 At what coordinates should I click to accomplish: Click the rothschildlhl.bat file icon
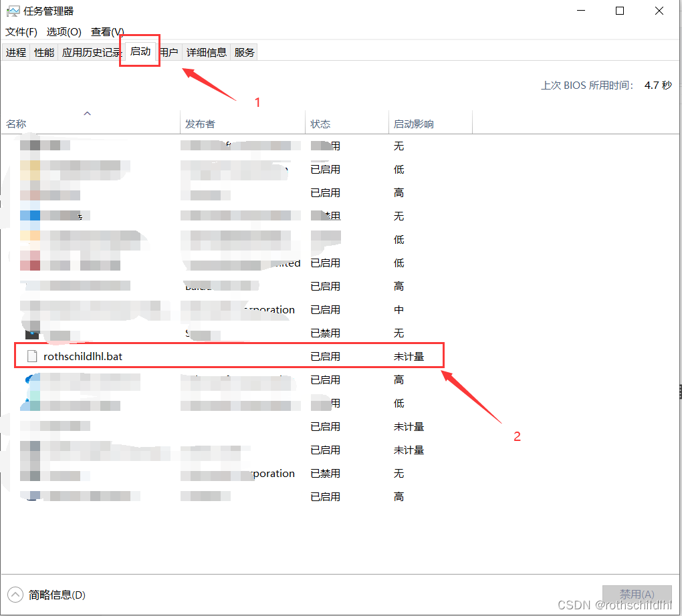31,355
